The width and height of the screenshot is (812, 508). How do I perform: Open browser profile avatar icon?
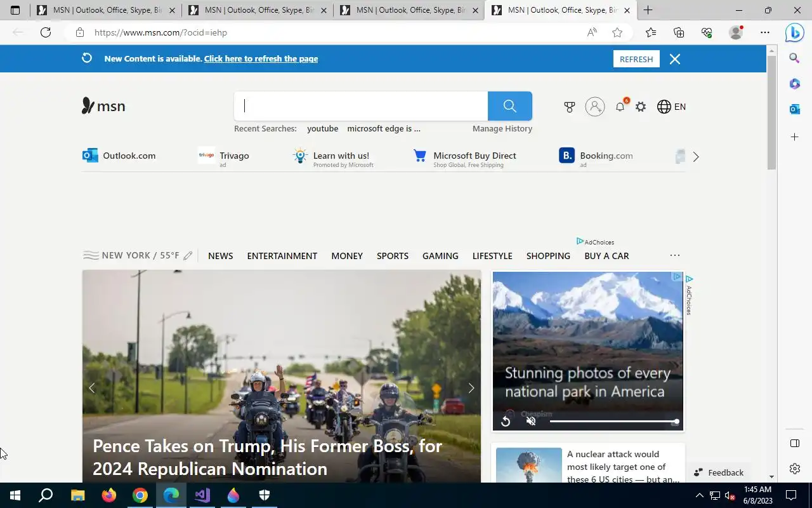point(736,32)
